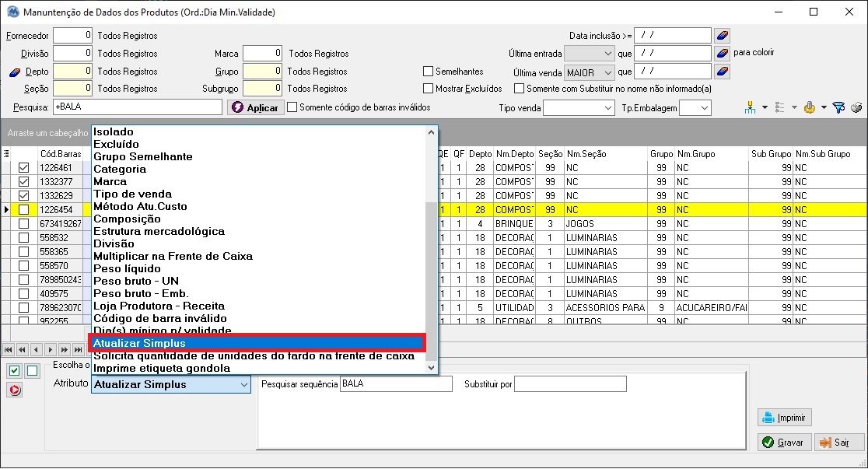Check the row 1226454 checkbox
Image resolution: width=868 pixels, height=469 pixels.
[x=23, y=210]
